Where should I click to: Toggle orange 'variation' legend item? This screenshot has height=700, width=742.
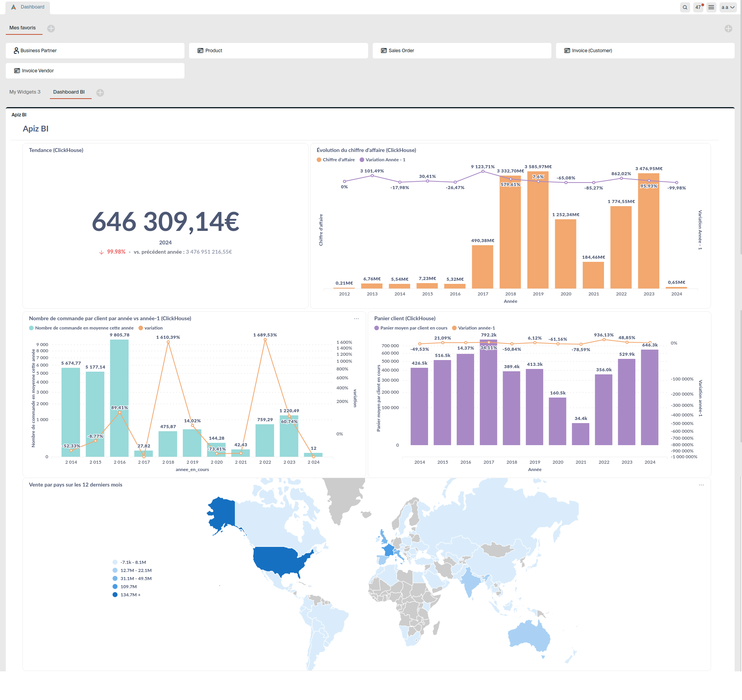[x=150, y=328]
